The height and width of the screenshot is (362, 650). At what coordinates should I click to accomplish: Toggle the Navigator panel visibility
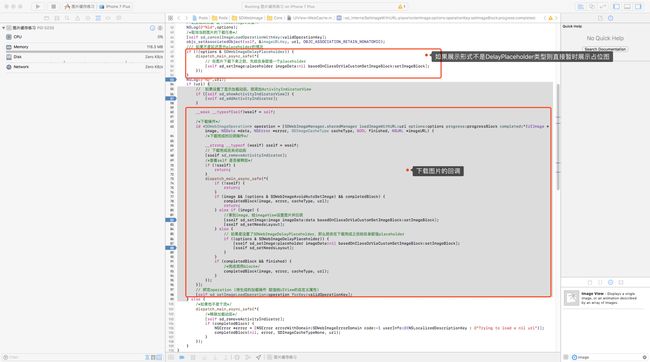click(x=616, y=7)
